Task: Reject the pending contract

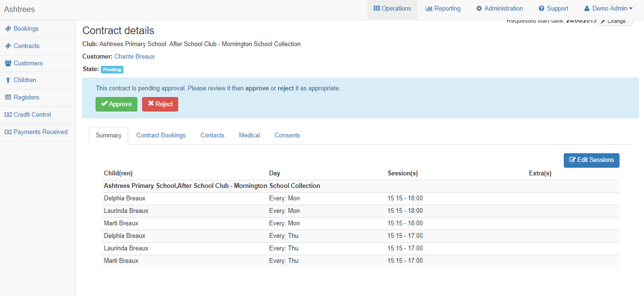Action: point(160,104)
